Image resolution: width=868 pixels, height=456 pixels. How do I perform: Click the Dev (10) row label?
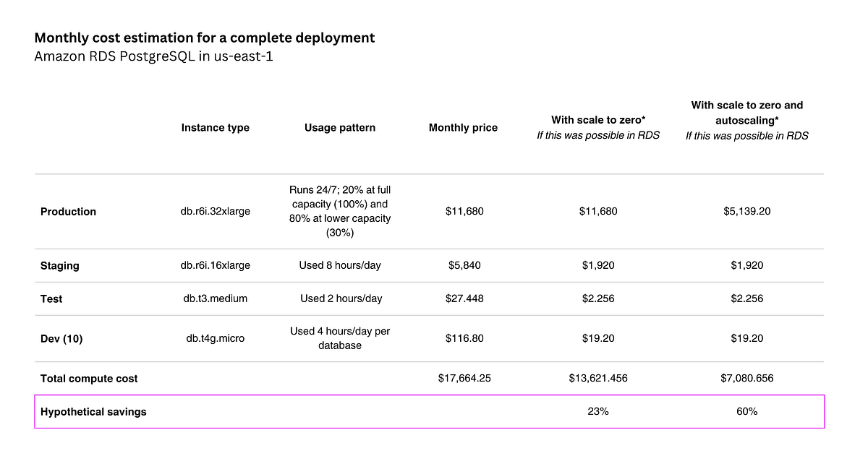point(61,338)
